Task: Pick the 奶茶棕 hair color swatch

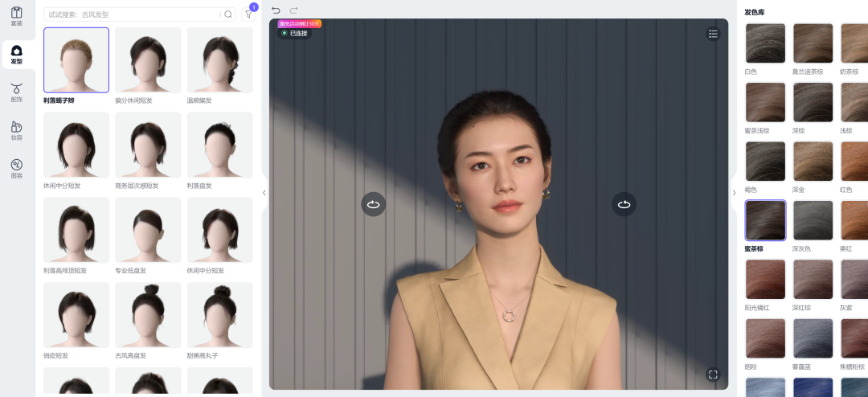Action: click(854, 43)
